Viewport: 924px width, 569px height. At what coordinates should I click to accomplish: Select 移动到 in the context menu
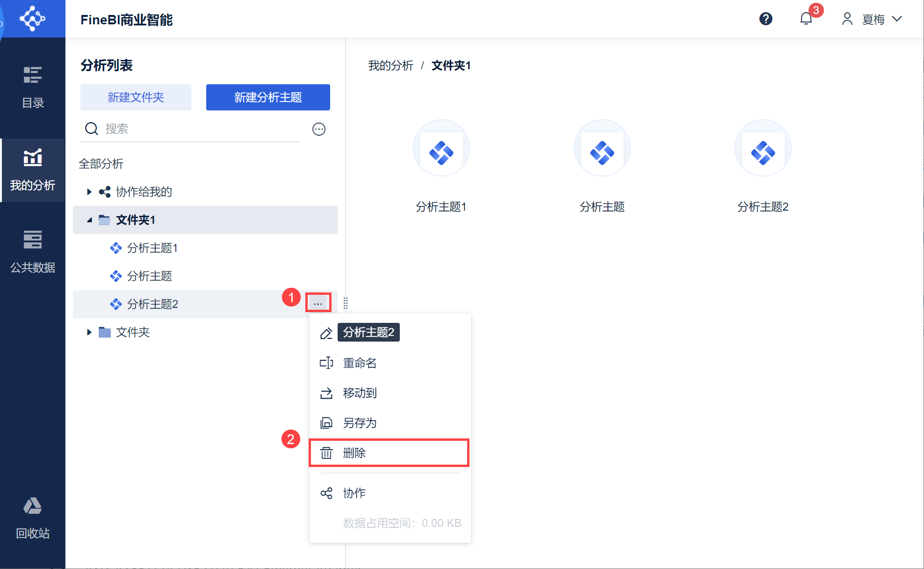point(360,393)
